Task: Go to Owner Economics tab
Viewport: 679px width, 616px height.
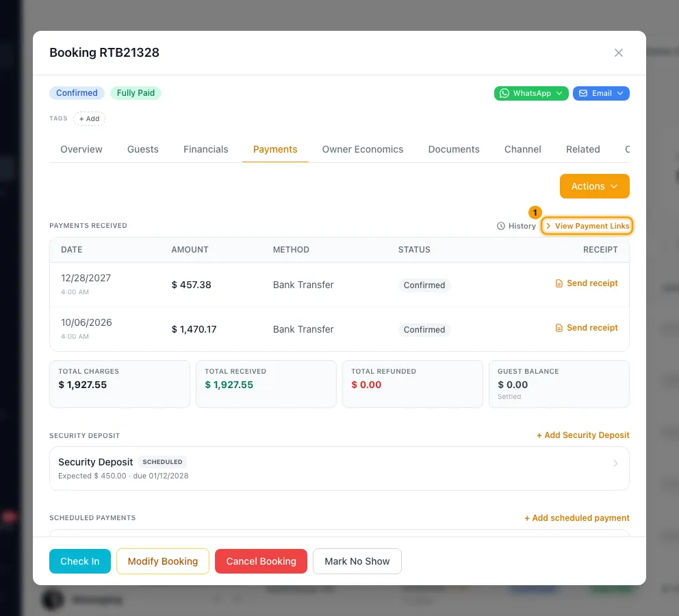Action: 363,149
